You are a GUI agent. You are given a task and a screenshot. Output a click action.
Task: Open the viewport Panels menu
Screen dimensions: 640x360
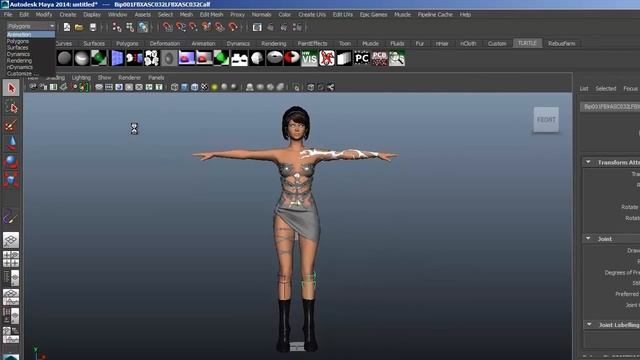point(156,78)
